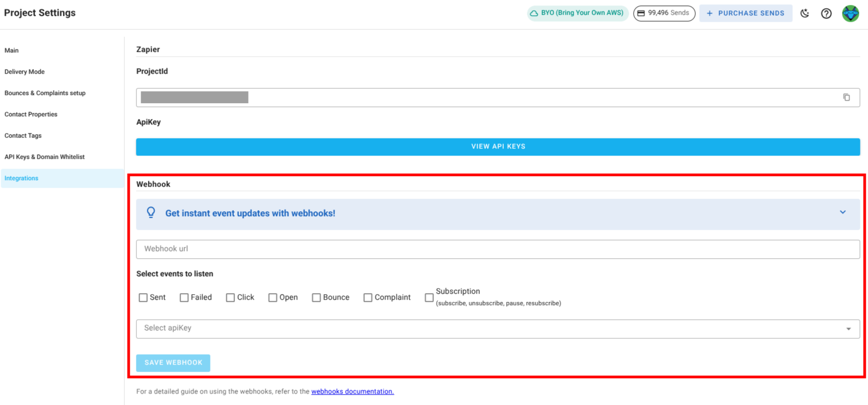Enable the Sent event checkbox

tap(143, 297)
